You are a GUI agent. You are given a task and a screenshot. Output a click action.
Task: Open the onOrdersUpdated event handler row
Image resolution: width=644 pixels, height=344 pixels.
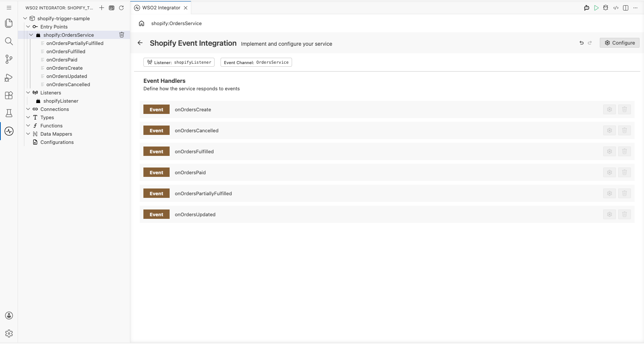pyautogui.click(x=387, y=214)
